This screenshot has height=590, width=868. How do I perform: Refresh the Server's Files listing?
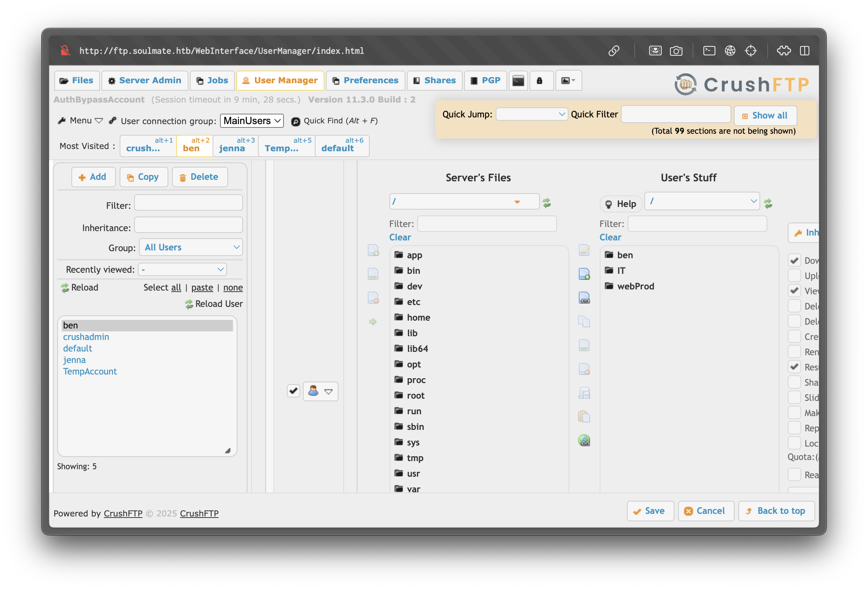[x=547, y=203]
